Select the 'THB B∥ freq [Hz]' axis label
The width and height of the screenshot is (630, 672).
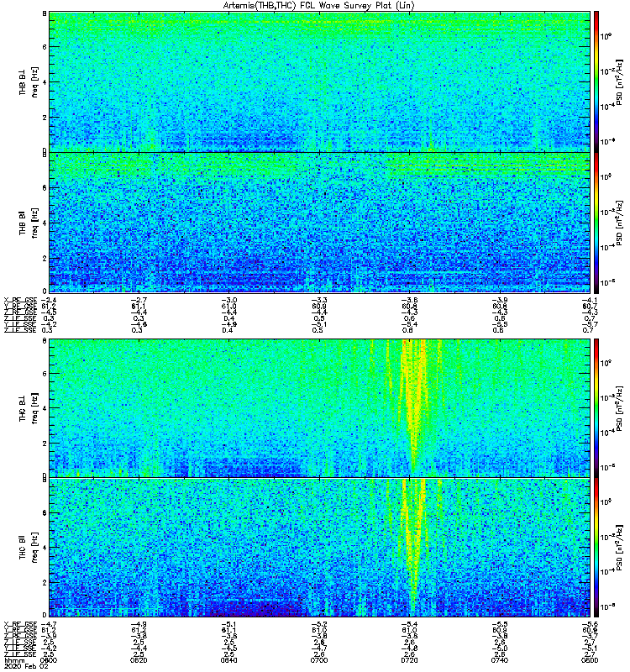[29, 223]
